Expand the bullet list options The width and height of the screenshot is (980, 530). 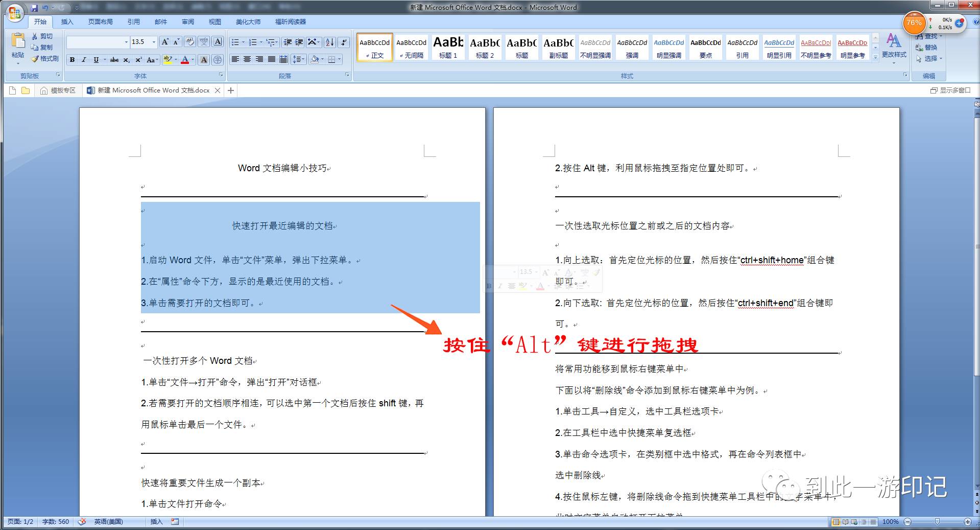[243, 42]
